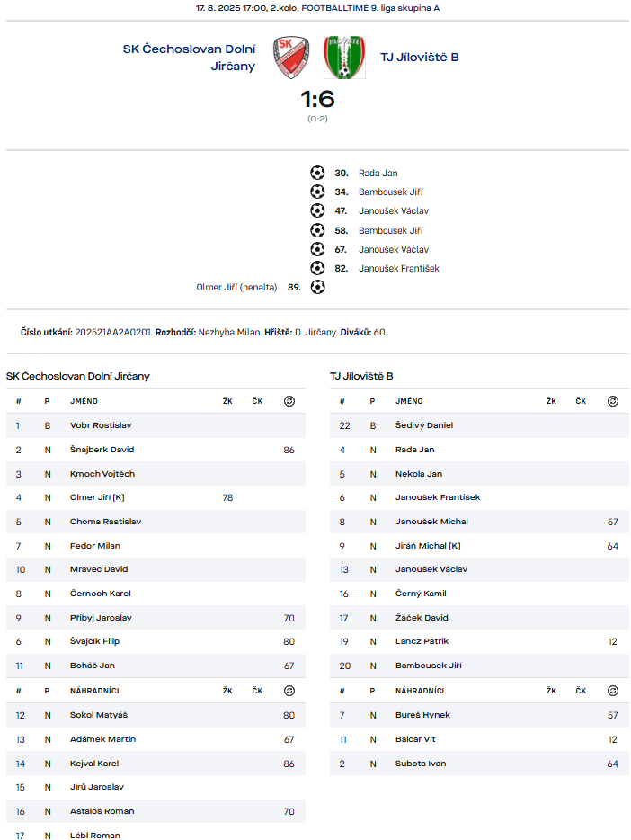
Task: Click captain Jiráň Michal [K] in lineup
Action: point(428,546)
